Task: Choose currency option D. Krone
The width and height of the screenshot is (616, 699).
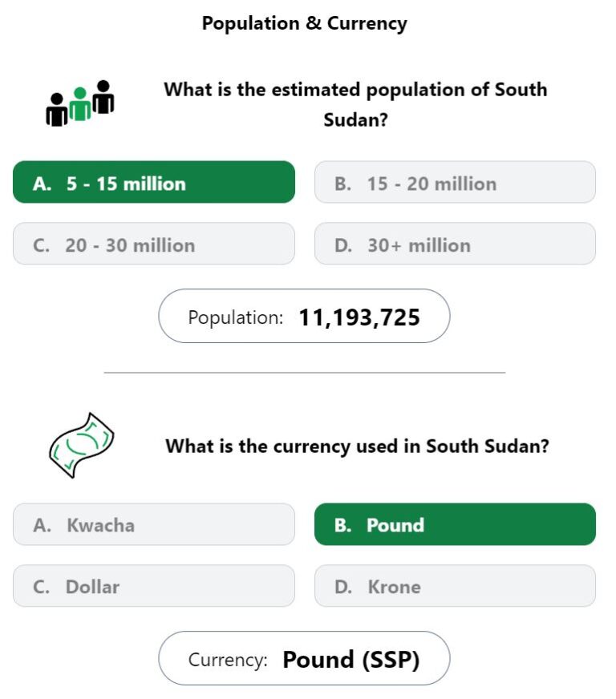Action: [455, 586]
